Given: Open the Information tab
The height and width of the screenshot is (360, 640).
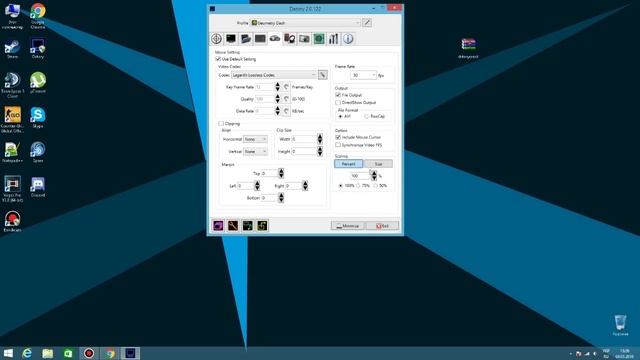Looking at the screenshot, I should [x=348, y=39].
